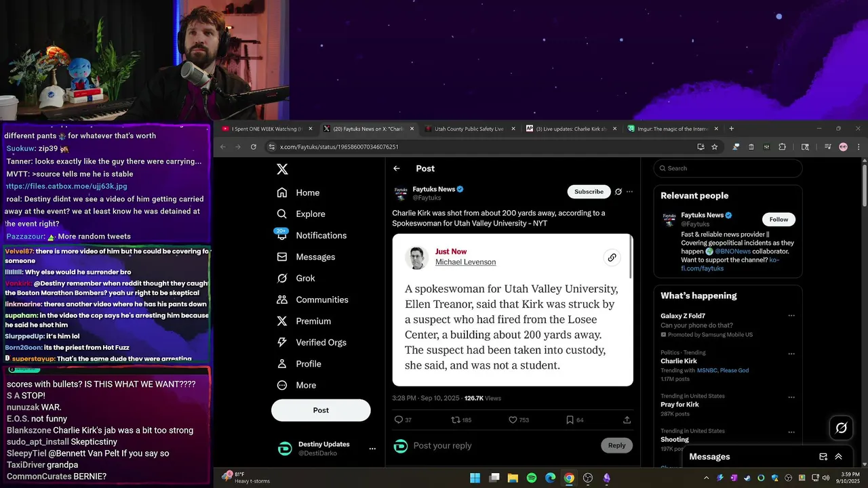
Task: Open Grok in the X sidebar
Action: click(x=296, y=279)
